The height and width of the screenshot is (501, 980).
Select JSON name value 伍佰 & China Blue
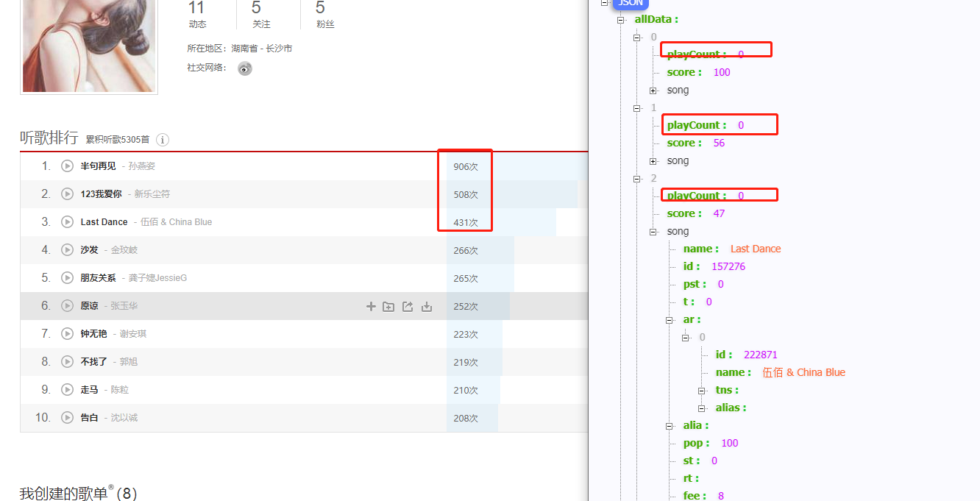[x=804, y=372]
